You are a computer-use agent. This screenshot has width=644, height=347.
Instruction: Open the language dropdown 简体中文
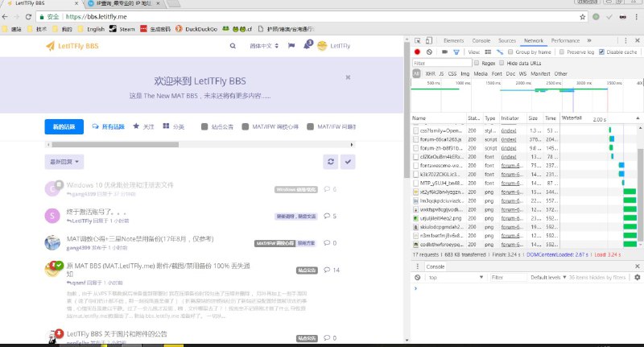[x=264, y=46]
